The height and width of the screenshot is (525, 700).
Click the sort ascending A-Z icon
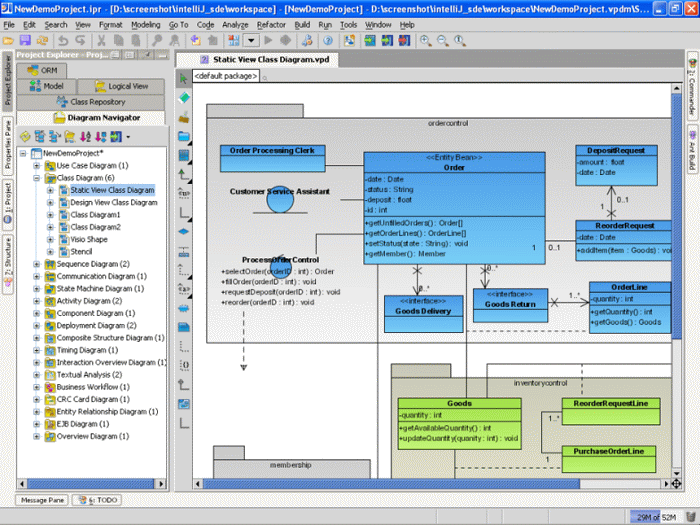point(85,137)
